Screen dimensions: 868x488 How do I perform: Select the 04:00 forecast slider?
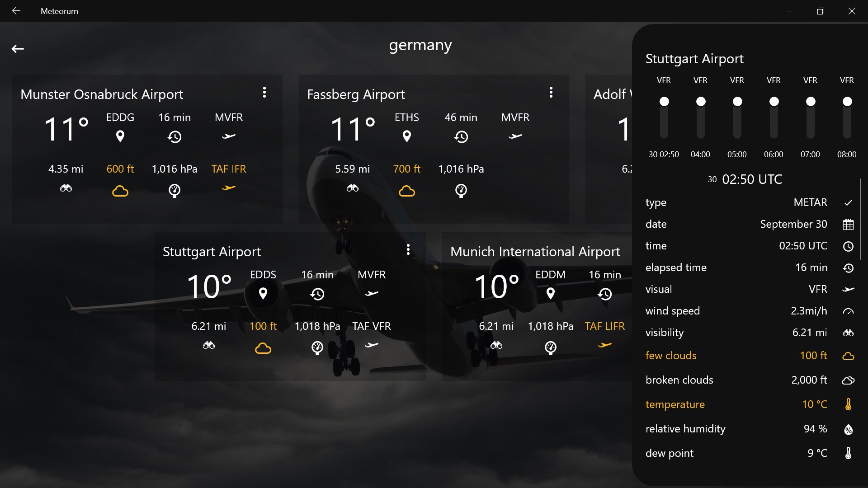(700, 117)
